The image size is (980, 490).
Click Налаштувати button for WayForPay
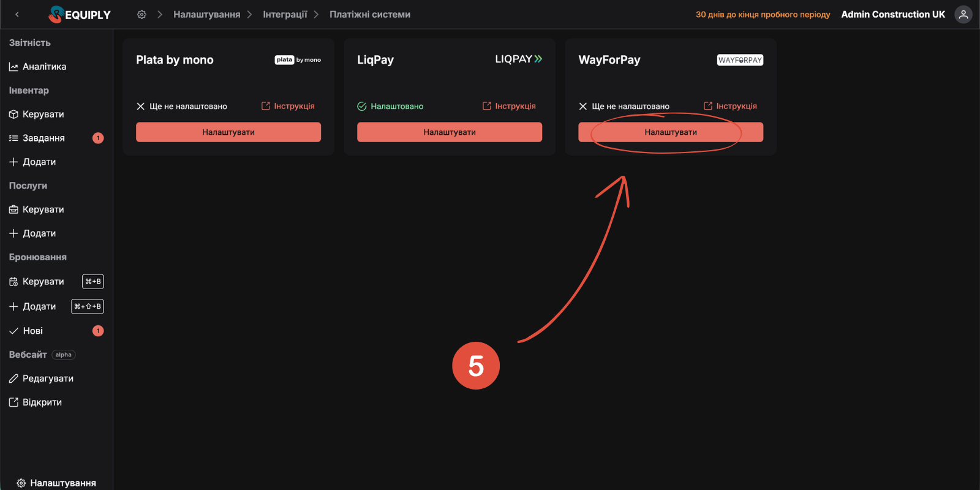pyautogui.click(x=670, y=132)
